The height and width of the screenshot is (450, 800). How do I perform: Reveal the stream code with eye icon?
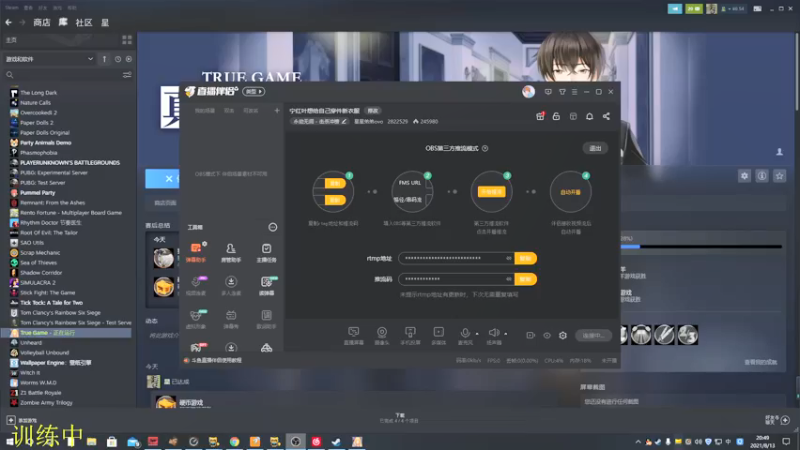pyautogui.click(x=508, y=279)
